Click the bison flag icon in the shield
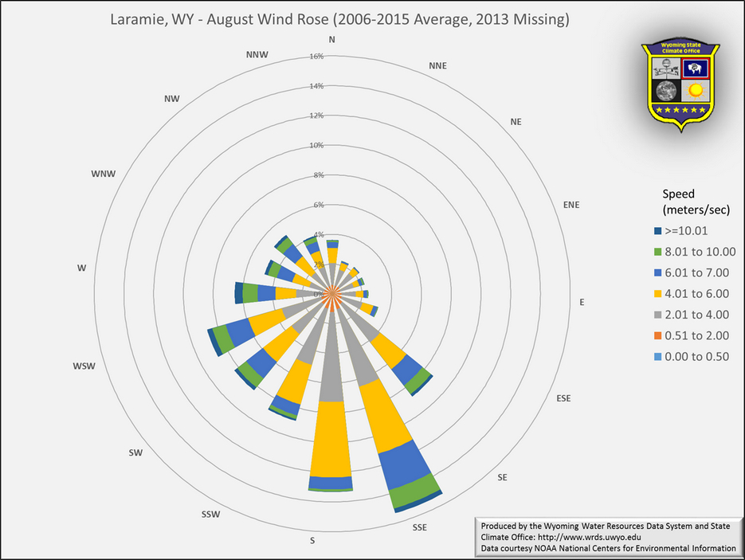 [695, 69]
